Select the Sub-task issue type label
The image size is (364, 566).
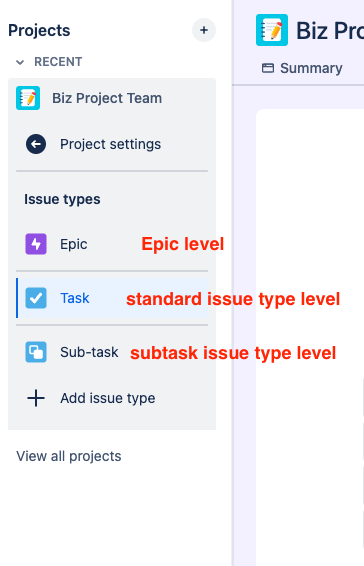[x=89, y=352]
